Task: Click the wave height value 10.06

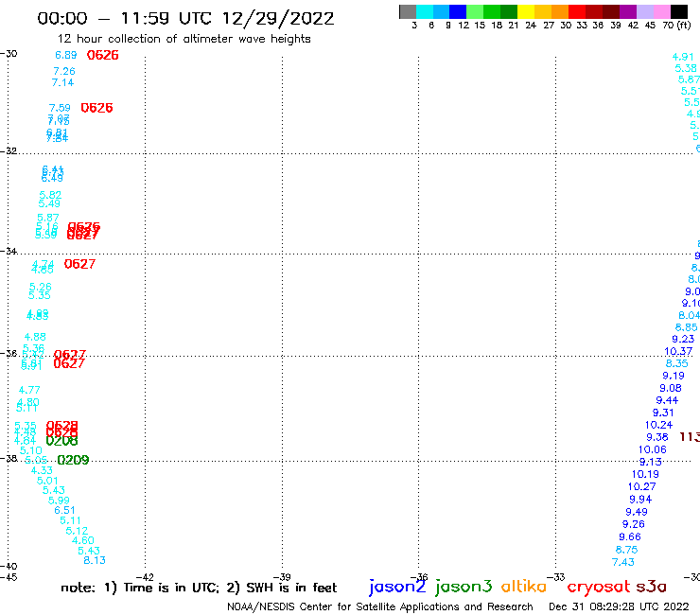Action: click(x=653, y=449)
